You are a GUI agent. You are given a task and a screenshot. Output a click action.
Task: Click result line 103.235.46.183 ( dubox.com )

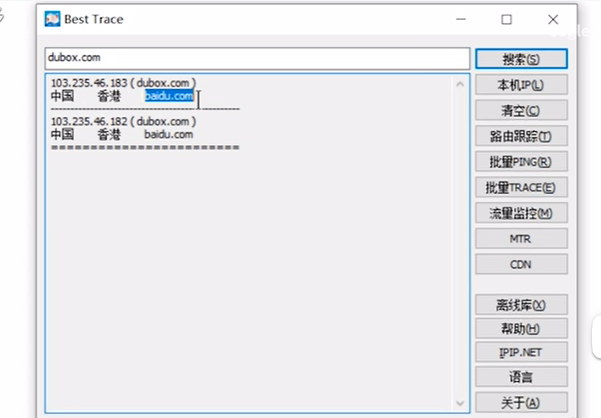pos(123,83)
